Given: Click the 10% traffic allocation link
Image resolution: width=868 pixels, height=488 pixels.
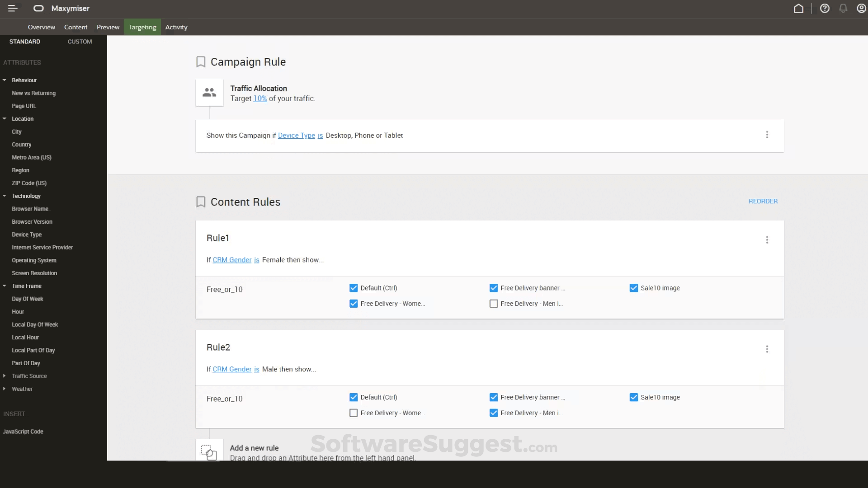Looking at the screenshot, I should point(260,99).
